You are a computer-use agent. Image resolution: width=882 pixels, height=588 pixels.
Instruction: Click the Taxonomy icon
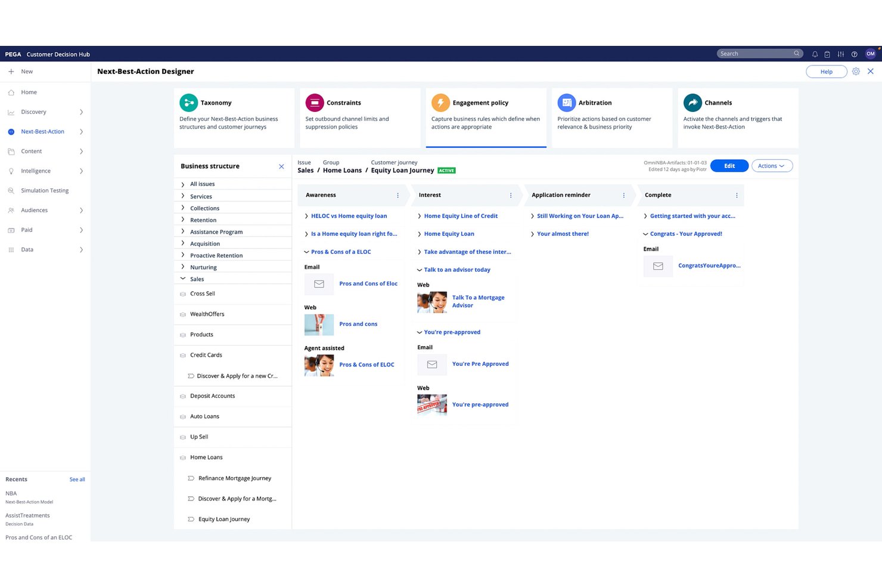(188, 102)
